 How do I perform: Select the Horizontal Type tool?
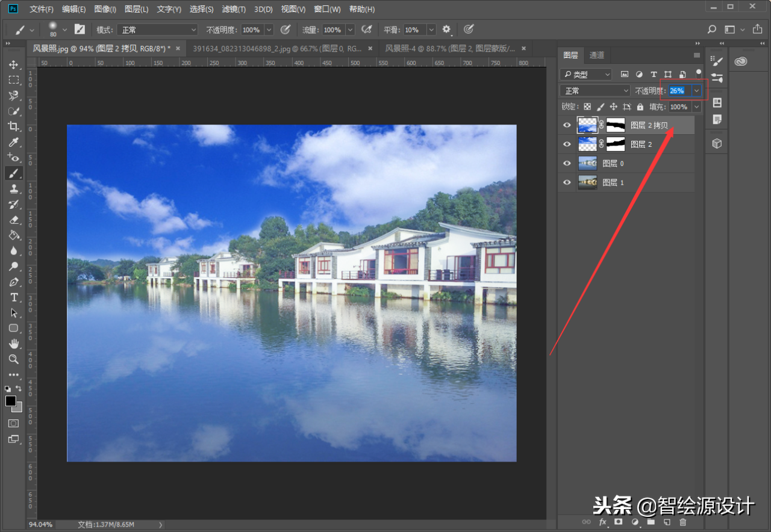pyautogui.click(x=13, y=298)
